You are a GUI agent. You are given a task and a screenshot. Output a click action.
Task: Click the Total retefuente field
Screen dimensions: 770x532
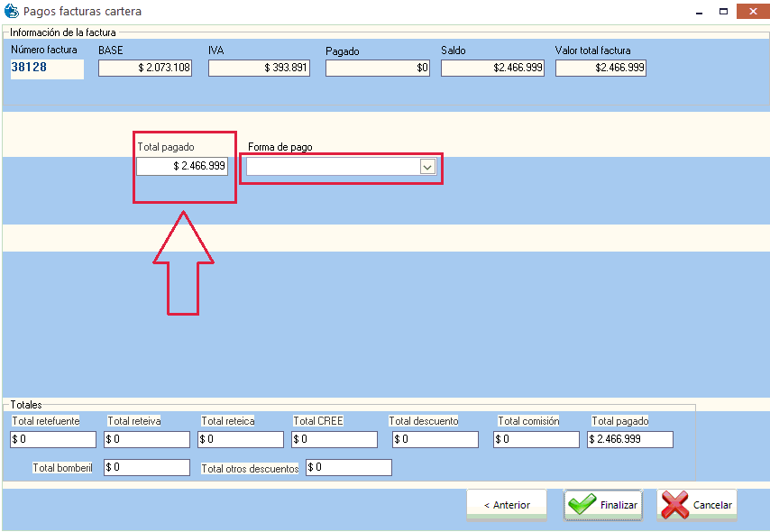[x=53, y=439]
